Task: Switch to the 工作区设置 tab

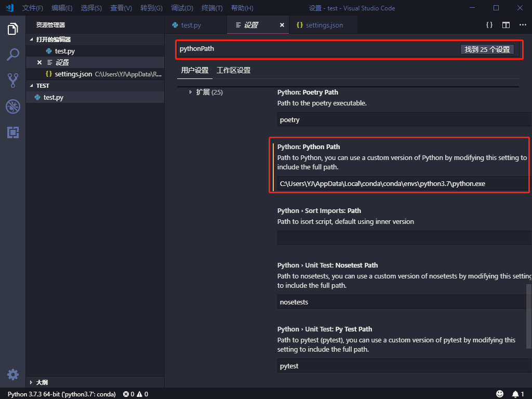Action: [x=234, y=70]
